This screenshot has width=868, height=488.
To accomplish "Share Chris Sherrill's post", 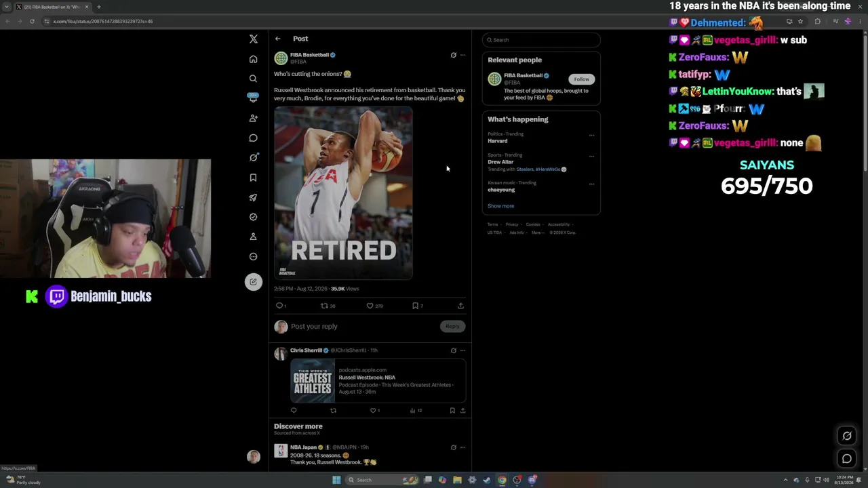I will (462, 410).
